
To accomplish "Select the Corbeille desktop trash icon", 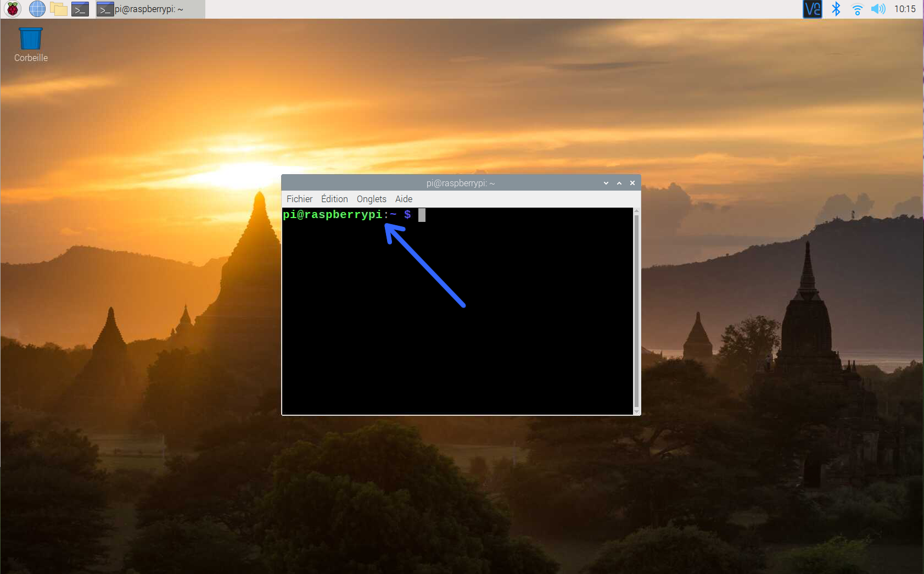I will (x=31, y=44).
